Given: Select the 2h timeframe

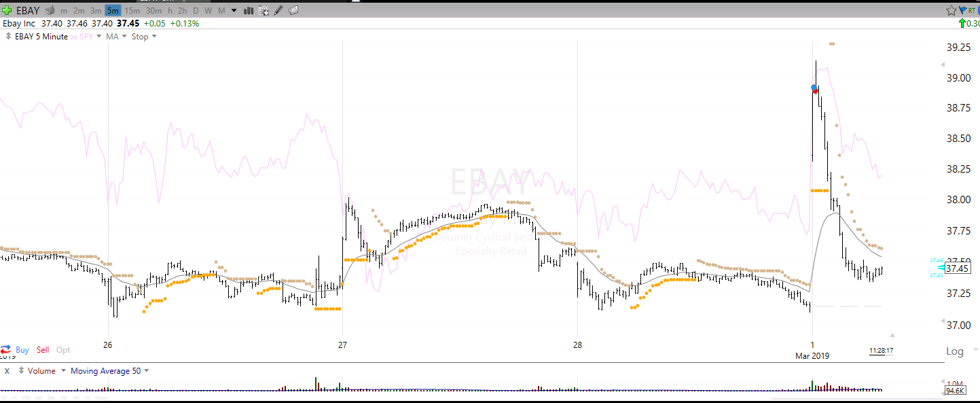Looking at the screenshot, I should click(183, 11).
